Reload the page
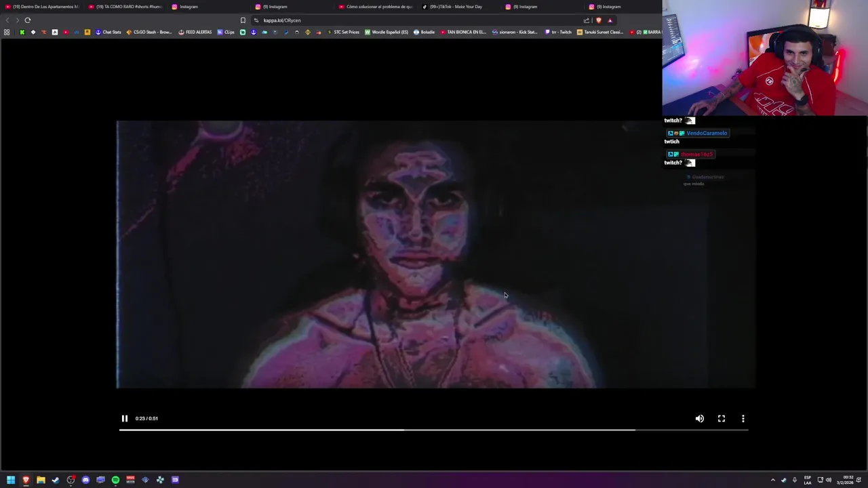 tap(28, 20)
